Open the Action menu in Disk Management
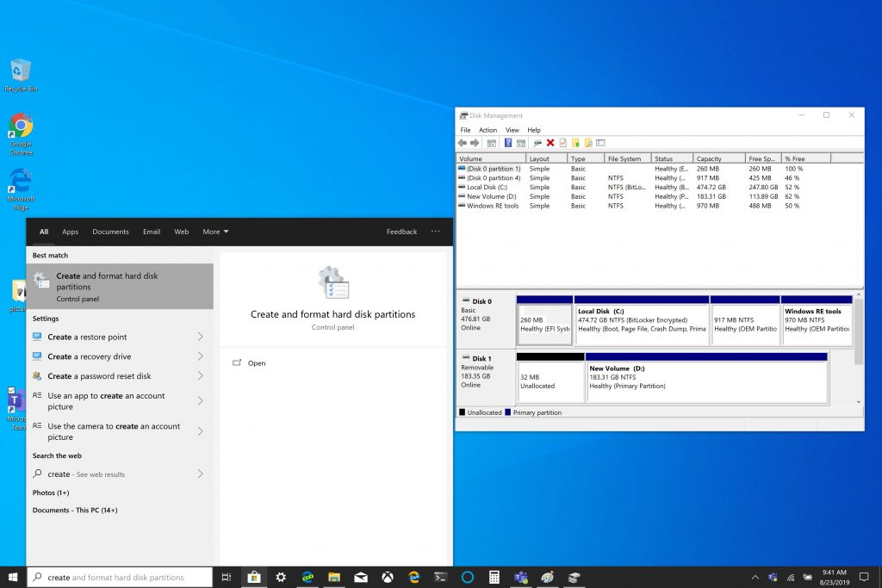Screen dimensions: 882x588 point(488,130)
